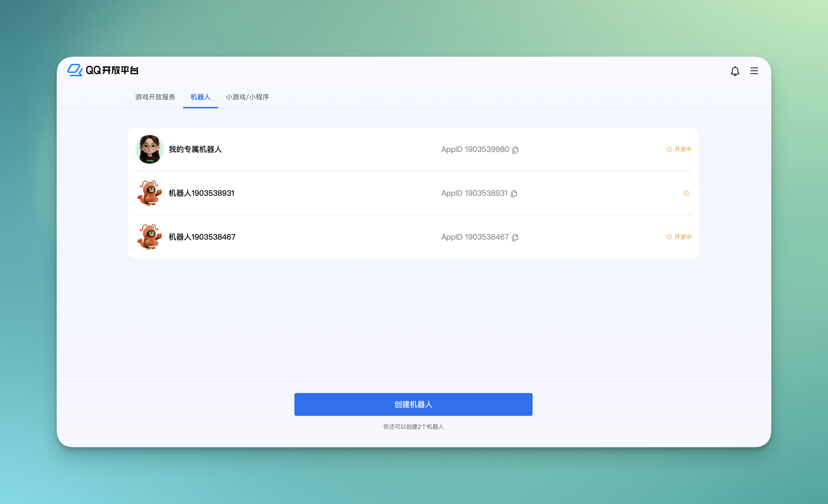Copy the AppID of 机器人1903538467

point(515,237)
